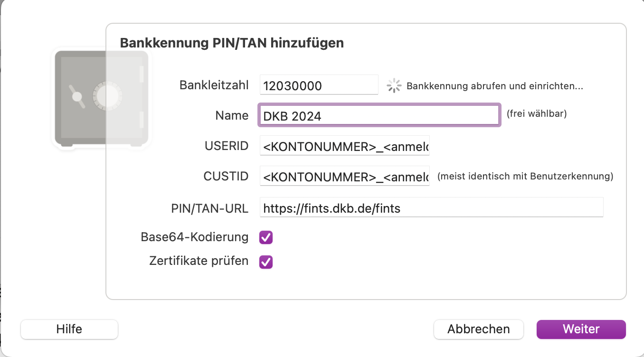Click the 'Zertifikate prüfen' label
The image size is (644, 357).
199,261
